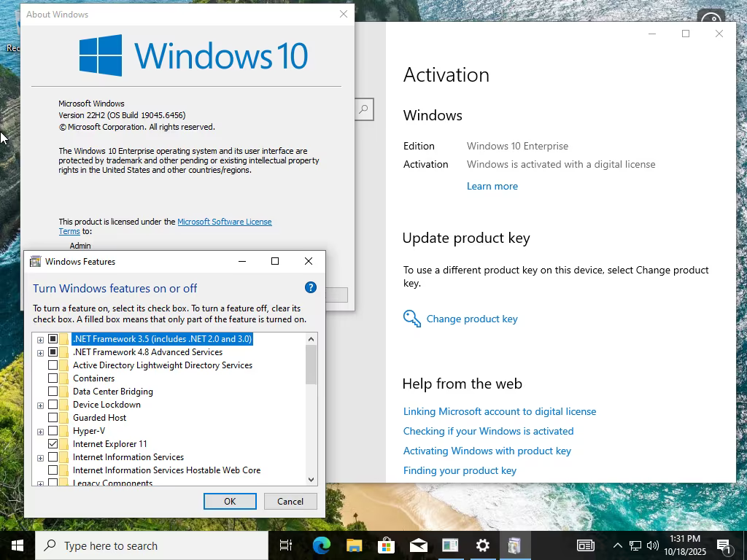Open File Explorer from the taskbar
The height and width of the screenshot is (560, 747).
click(x=354, y=545)
